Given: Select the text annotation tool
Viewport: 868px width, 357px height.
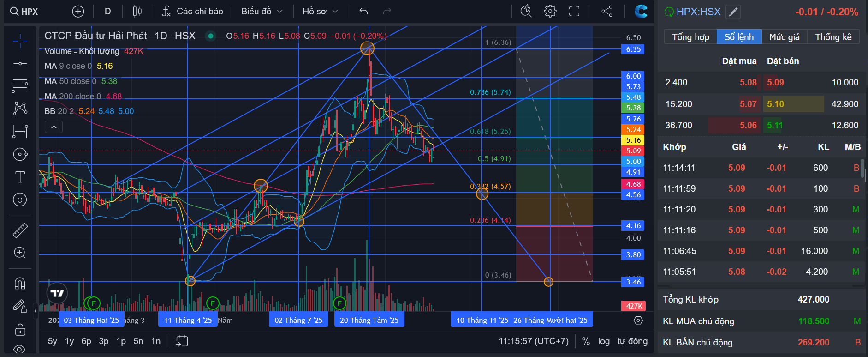Looking at the screenshot, I should click(x=20, y=177).
